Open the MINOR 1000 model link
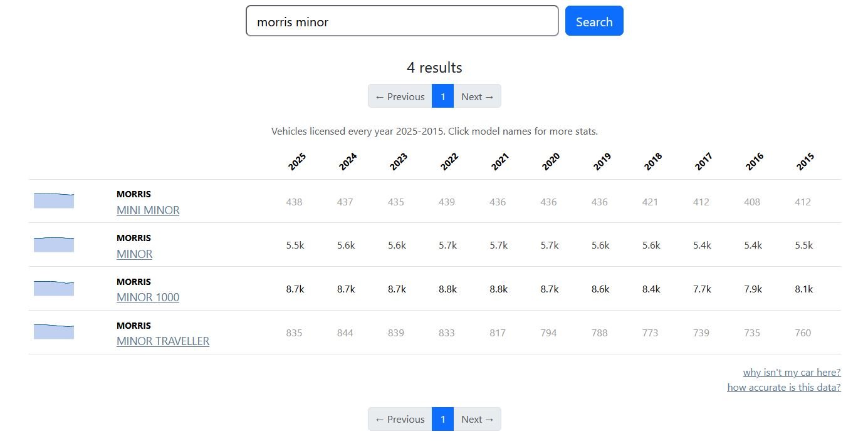 pos(148,297)
